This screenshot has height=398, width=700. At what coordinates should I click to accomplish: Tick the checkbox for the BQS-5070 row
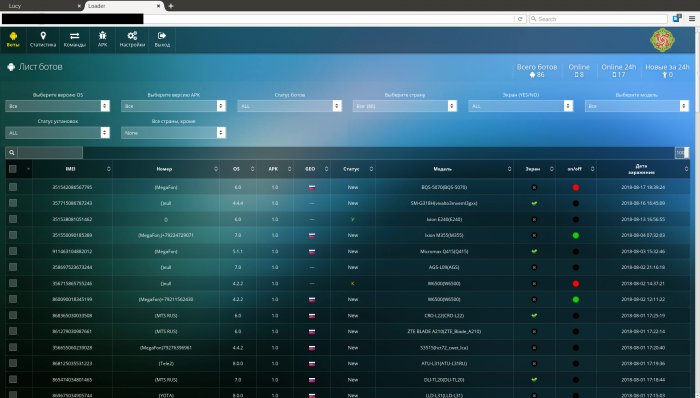pyautogui.click(x=13, y=187)
